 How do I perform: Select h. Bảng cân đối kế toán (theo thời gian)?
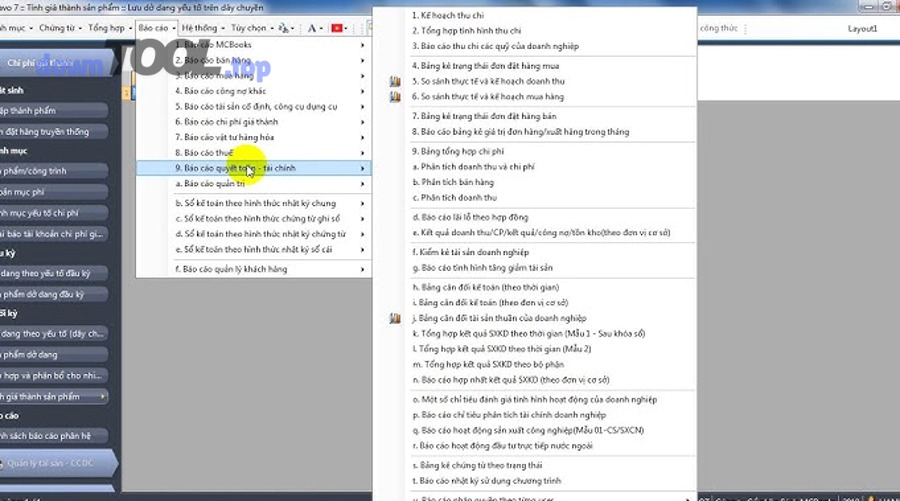(535, 288)
